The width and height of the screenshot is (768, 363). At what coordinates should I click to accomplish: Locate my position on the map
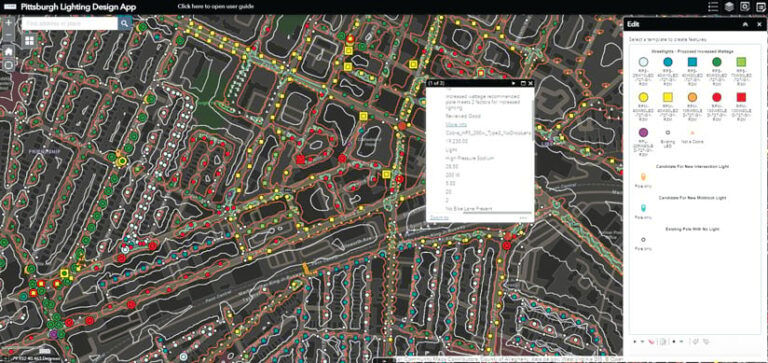click(x=8, y=65)
